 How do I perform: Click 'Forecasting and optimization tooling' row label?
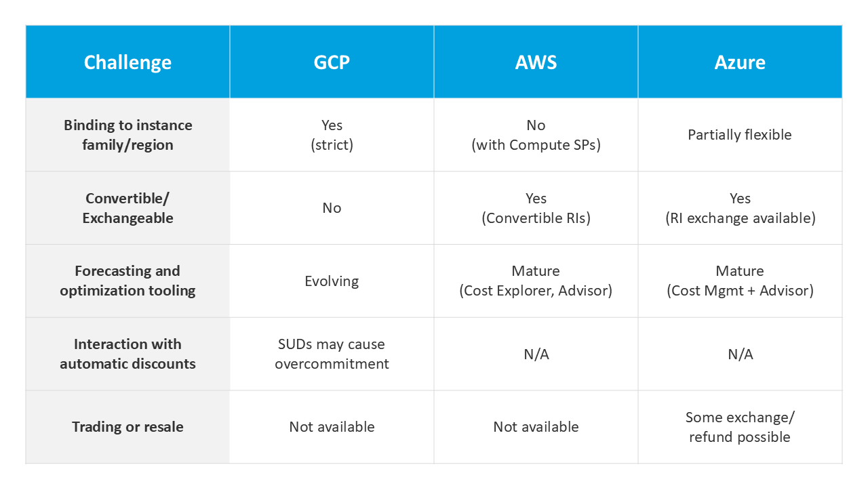(x=127, y=281)
